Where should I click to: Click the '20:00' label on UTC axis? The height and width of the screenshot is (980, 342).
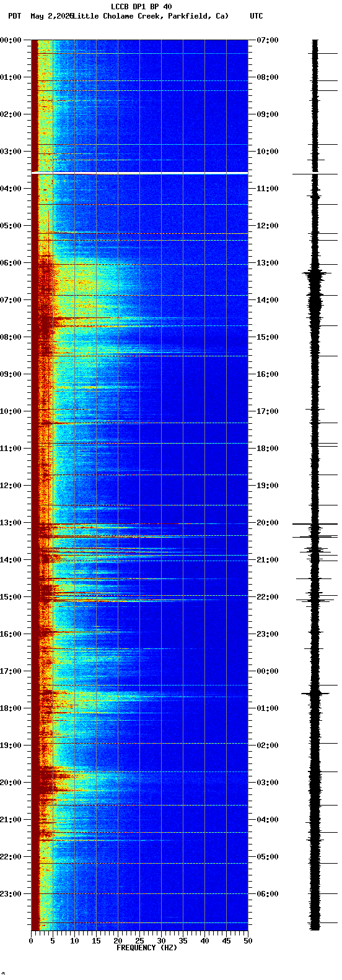[268, 523]
